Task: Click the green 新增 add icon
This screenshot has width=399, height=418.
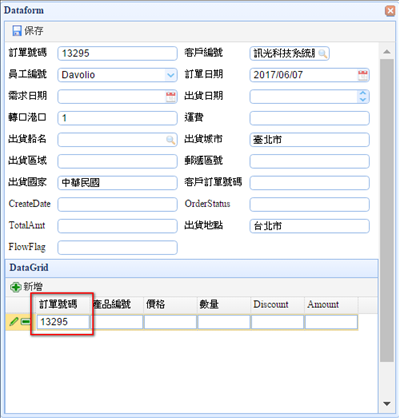Action: (15, 287)
